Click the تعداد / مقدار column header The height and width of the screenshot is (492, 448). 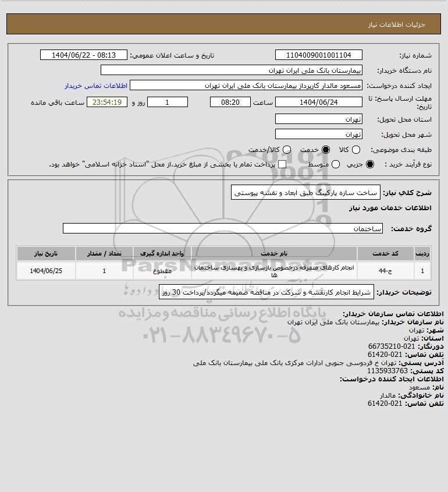pos(104,253)
